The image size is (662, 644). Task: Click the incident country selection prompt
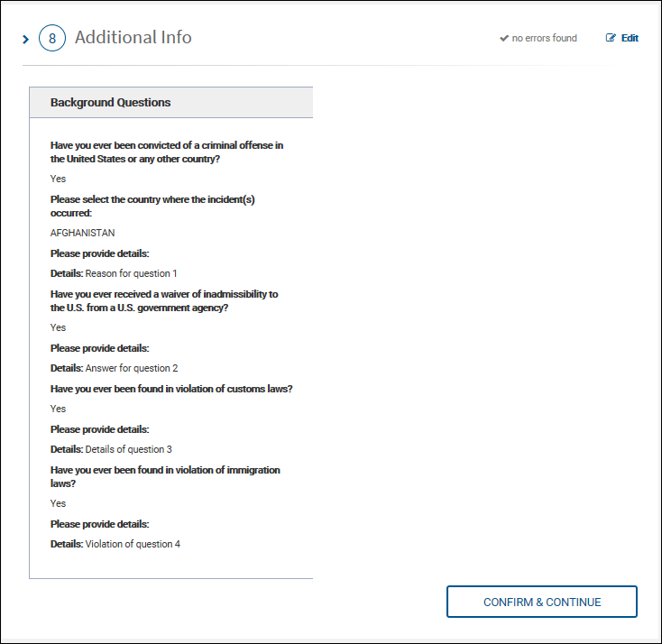coord(152,207)
